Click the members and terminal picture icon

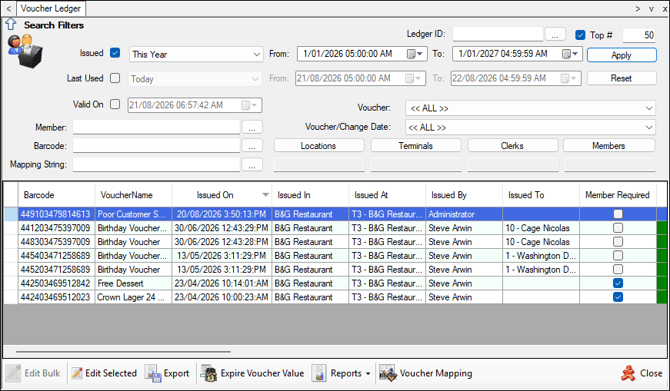coord(25,52)
